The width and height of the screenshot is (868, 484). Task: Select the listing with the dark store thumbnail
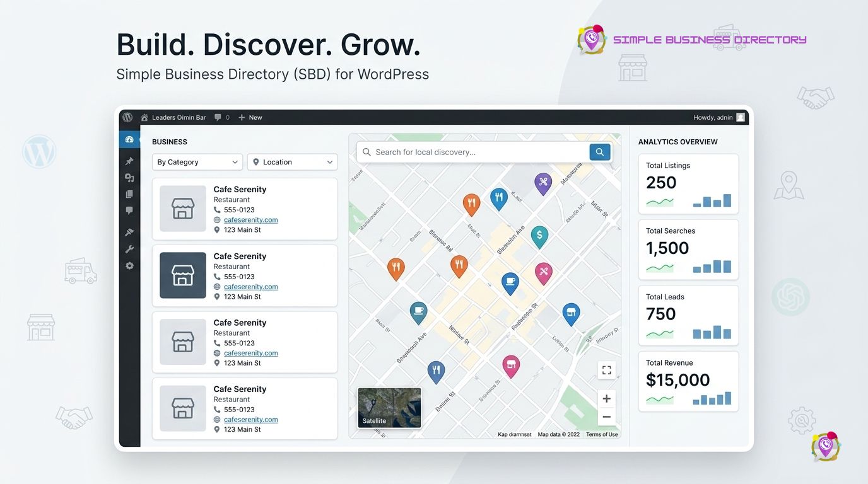pyautogui.click(x=245, y=275)
